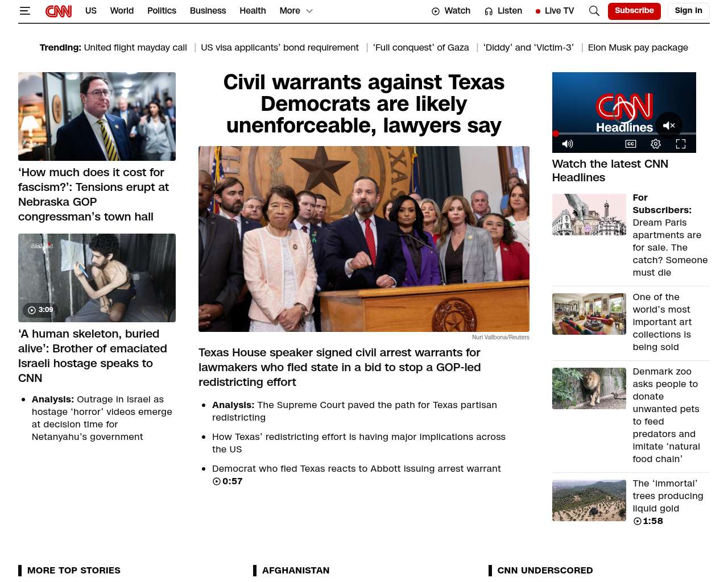Image resolution: width=728 pixels, height=582 pixels.
Task: Open Analysis: Supreme Court paved the path
Action: (x=354, y=411)
